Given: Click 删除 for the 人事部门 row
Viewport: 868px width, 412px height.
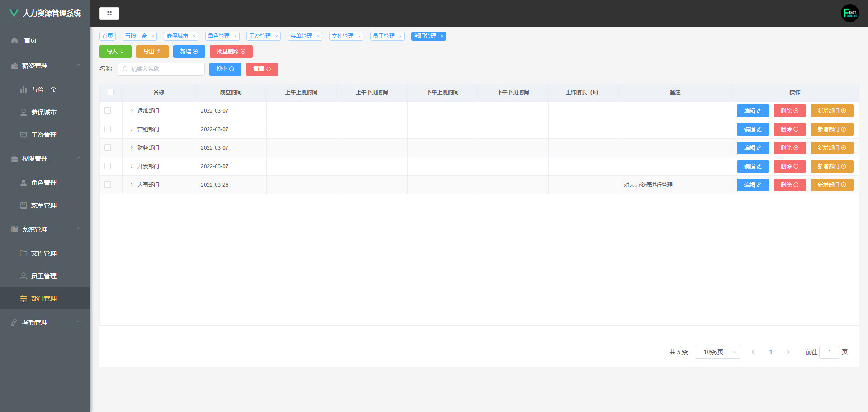Looking at the screenshot, I should (x=789, y=185).
